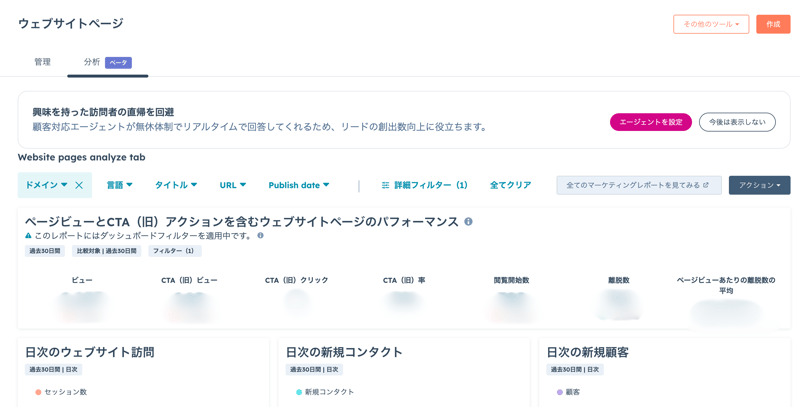Click the 過去30日間 tag in performance report

(45, 251)
